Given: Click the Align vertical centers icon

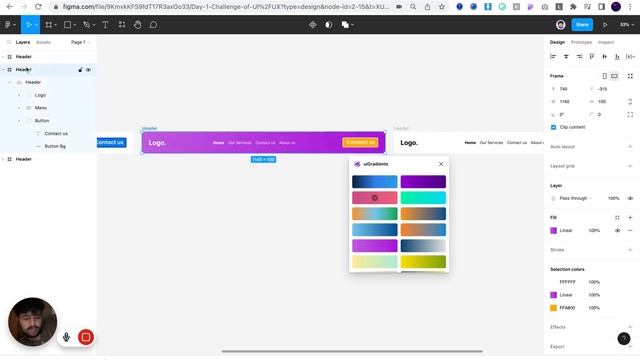Looking at the screenshot, I should tap(604, 57).
